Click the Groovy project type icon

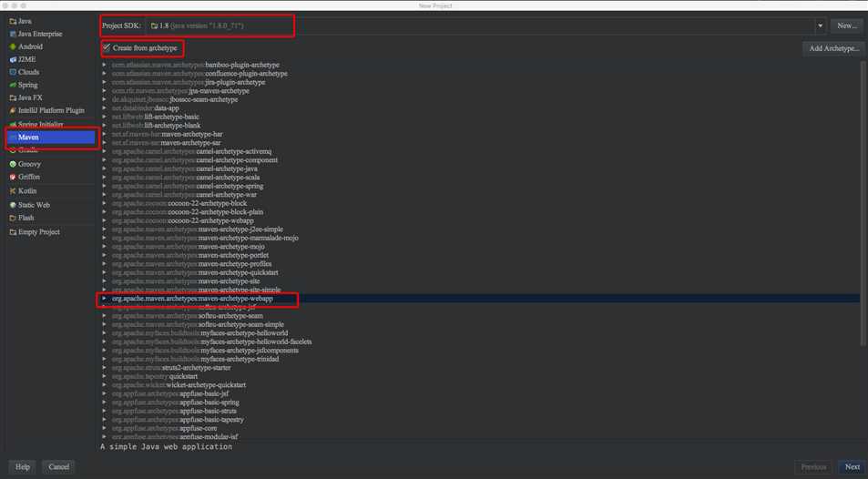tap(13, 164)
